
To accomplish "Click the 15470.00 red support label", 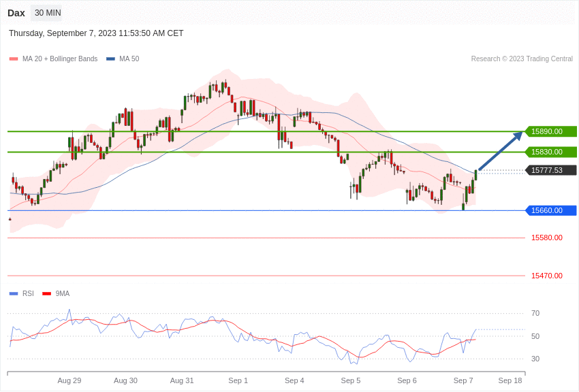I will [x=547, y=276].
